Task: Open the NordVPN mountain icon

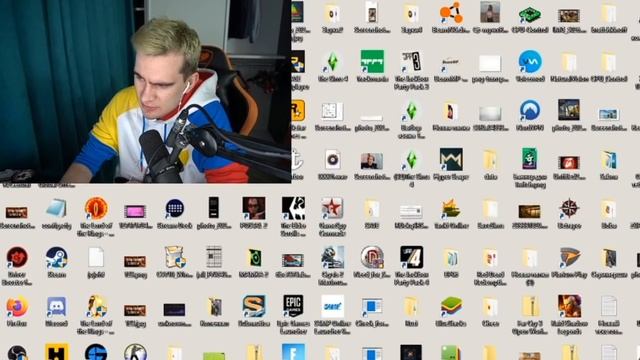Action: click(x=530, y=111)
